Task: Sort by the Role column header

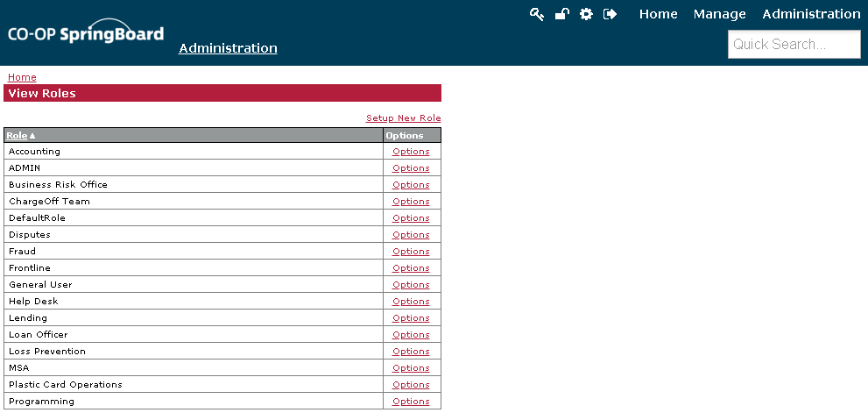Action: click(18, 136)
